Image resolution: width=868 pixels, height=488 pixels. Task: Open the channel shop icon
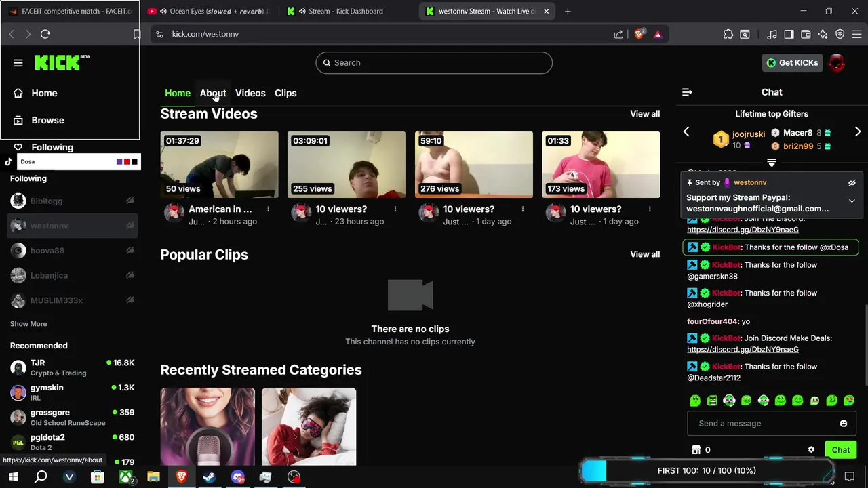click(x=696, y=450)
